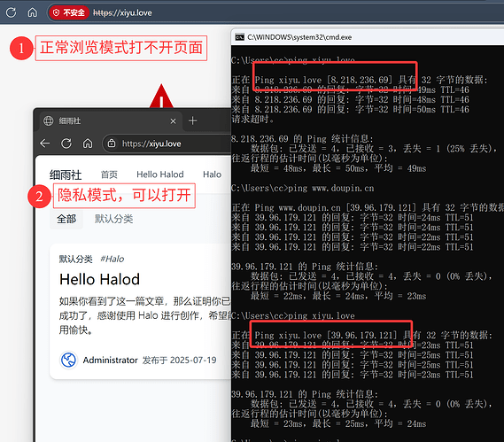Screen dimensions: 504x442
Task: Click private window URL field xiyu.love
Action: click(167, 143)
